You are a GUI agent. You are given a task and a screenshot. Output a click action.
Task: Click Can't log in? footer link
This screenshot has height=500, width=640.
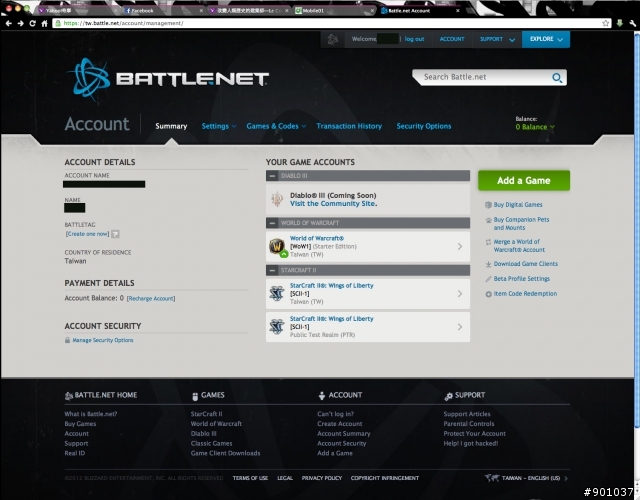click(x=336, y=414)
